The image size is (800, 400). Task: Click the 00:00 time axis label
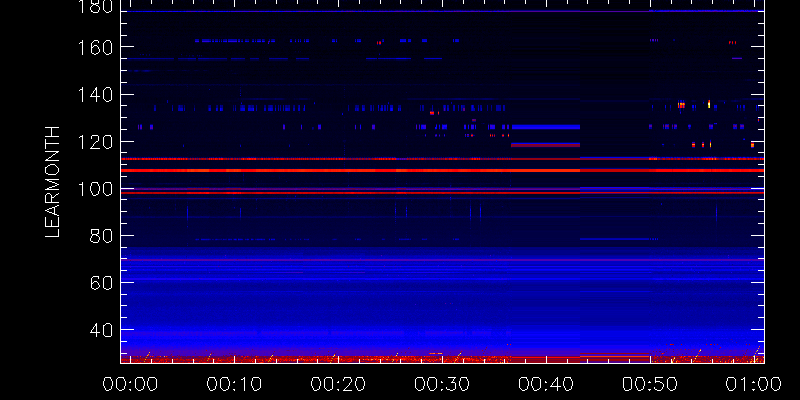(130, 384)
